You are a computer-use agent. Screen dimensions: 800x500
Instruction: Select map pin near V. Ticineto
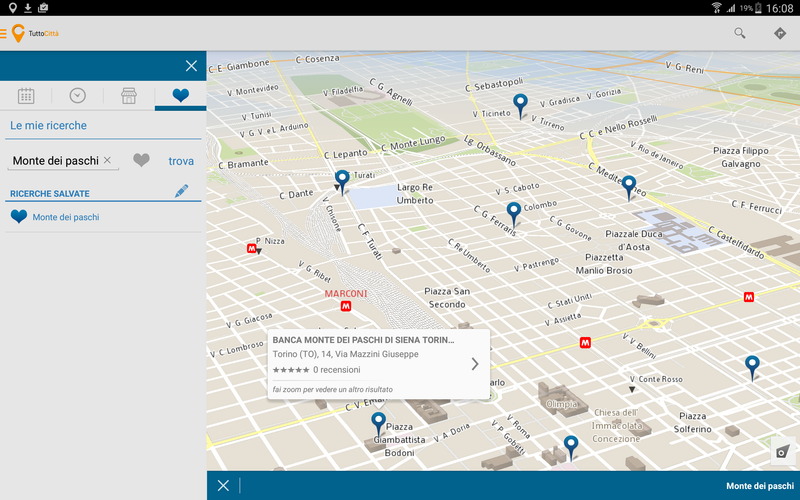coord(520,106)
